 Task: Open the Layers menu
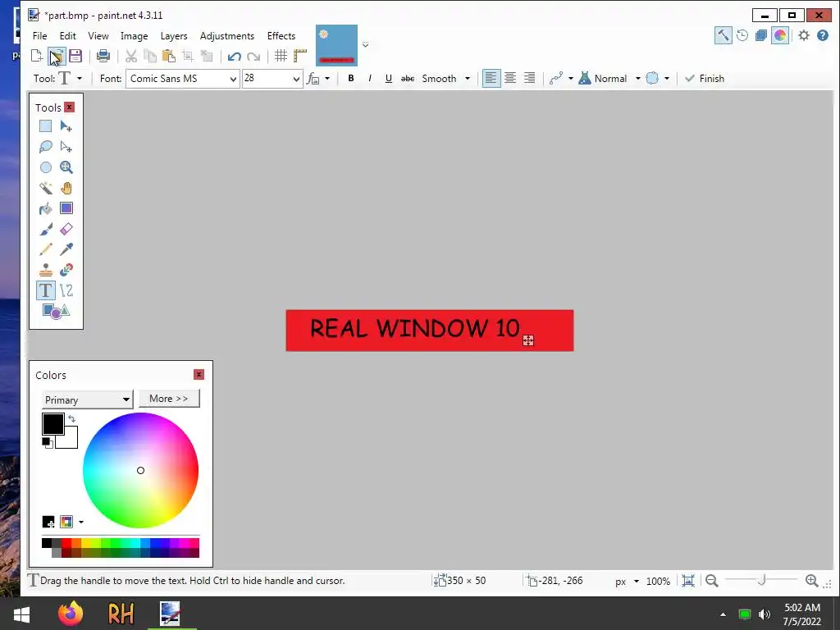tap(174, 36)
